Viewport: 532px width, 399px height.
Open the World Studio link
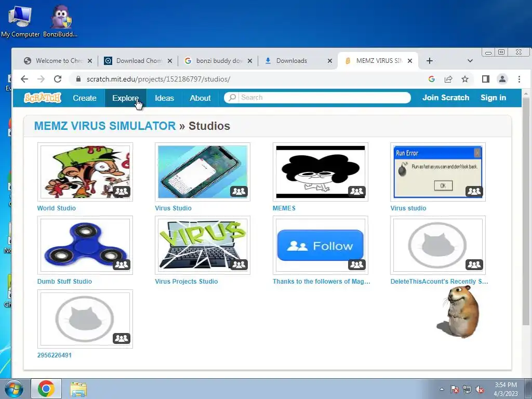tap(56, 208)
